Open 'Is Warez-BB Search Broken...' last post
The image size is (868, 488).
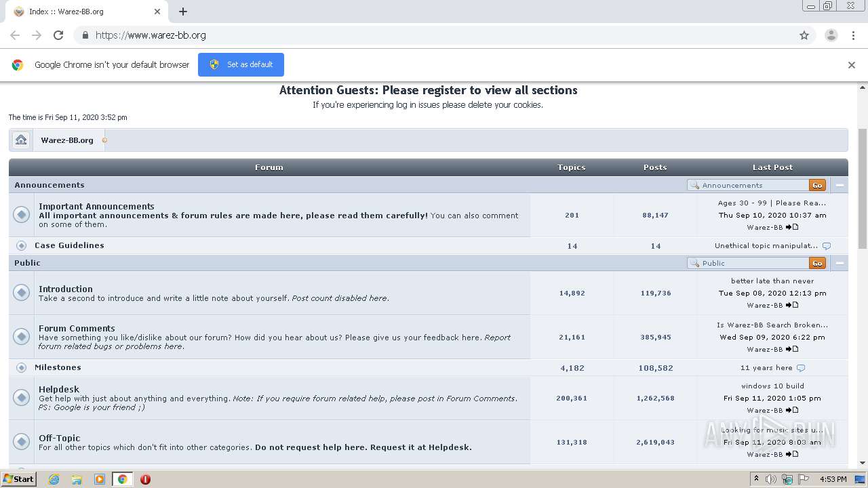(x=772, y=325)
